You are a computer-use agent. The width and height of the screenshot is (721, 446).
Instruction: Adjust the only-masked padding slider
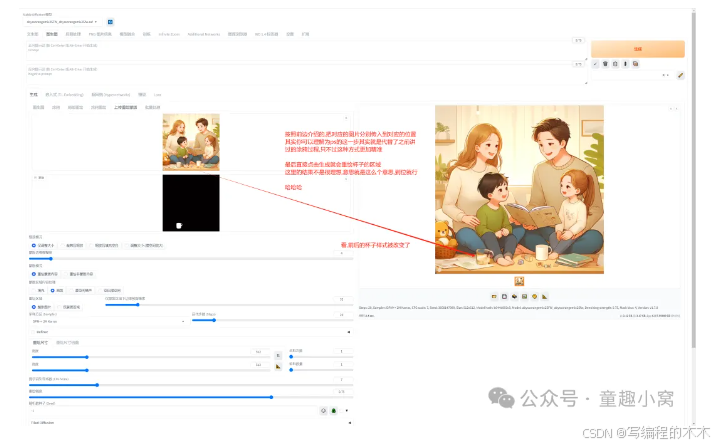[x=229, y=305]
